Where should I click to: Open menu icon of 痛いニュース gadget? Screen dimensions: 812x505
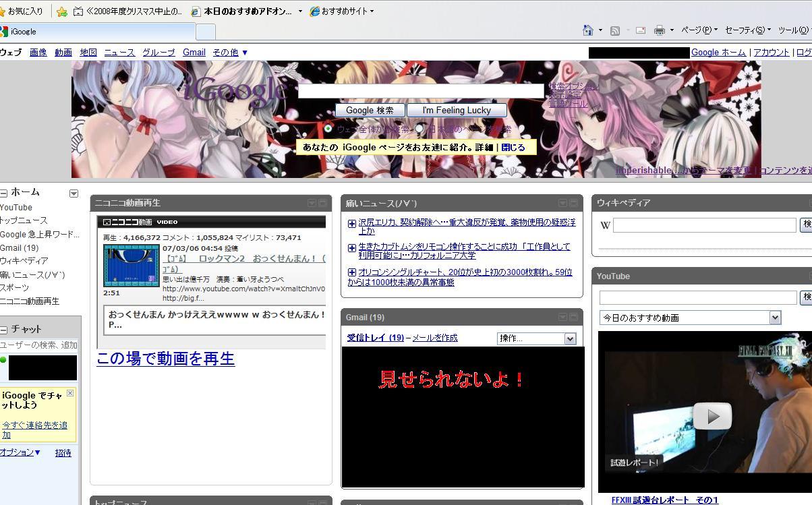click(562, 203)
